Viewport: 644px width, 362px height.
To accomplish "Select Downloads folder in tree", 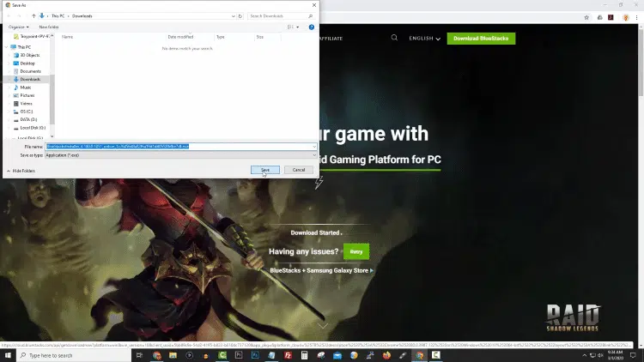I will [x=30, y=79].
